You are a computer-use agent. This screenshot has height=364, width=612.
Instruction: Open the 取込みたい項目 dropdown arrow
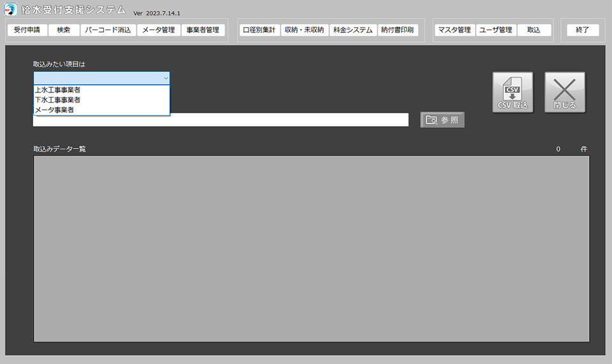coord(165,78)
